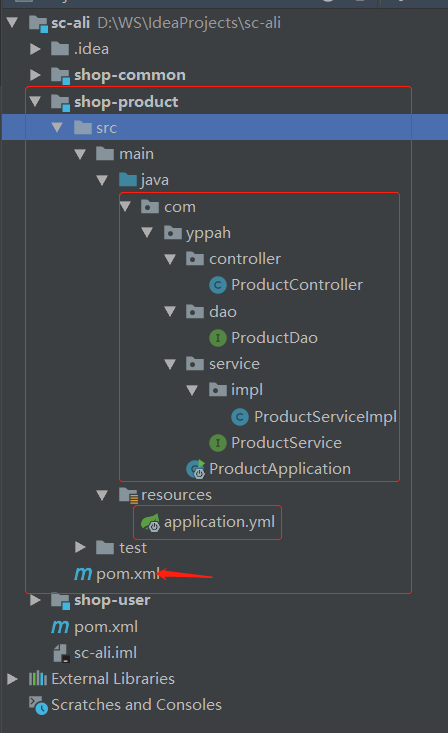This screenshot has width=448, height=733.
Task: Click the ProductServiceImpl class icon
Action: tap(240, 417)
